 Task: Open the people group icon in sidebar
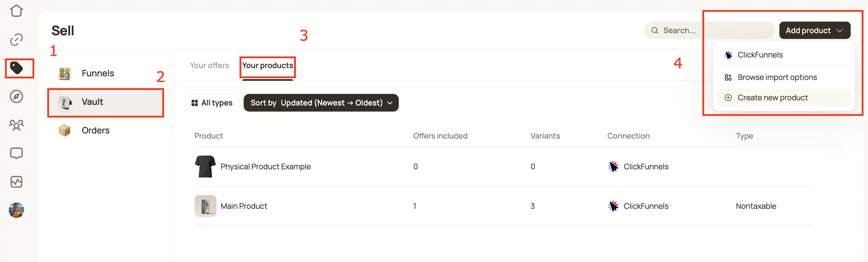point(16,125)
